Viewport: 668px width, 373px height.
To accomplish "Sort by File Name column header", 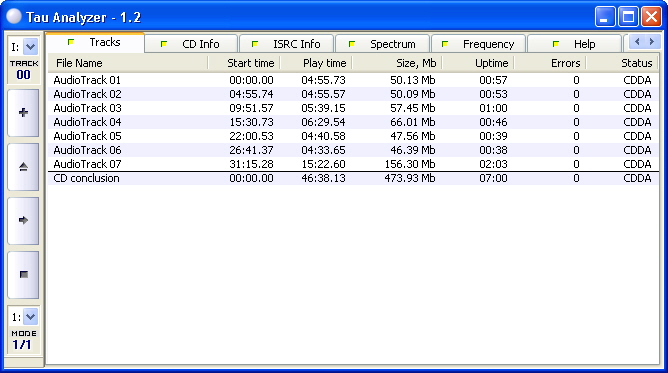I will point(127,63).
